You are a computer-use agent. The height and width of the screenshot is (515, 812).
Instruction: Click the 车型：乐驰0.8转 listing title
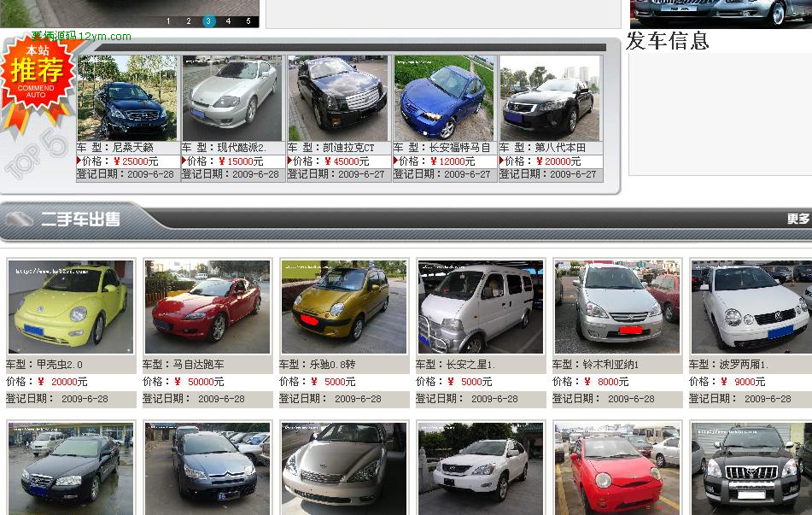click(318, 364)
